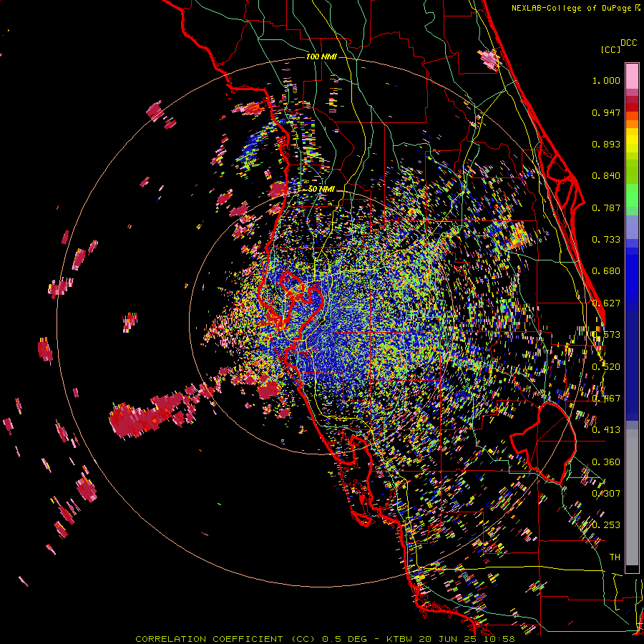Click the KTBW station identifier
The image size is (644, 644).
pyautogui.click(x=401, y=639)
